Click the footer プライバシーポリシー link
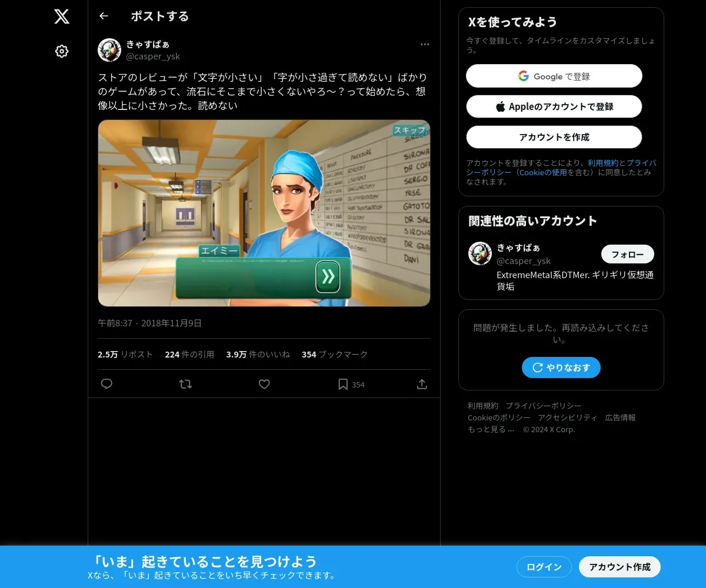The image size is (706, 588). [x=544, y=406]
